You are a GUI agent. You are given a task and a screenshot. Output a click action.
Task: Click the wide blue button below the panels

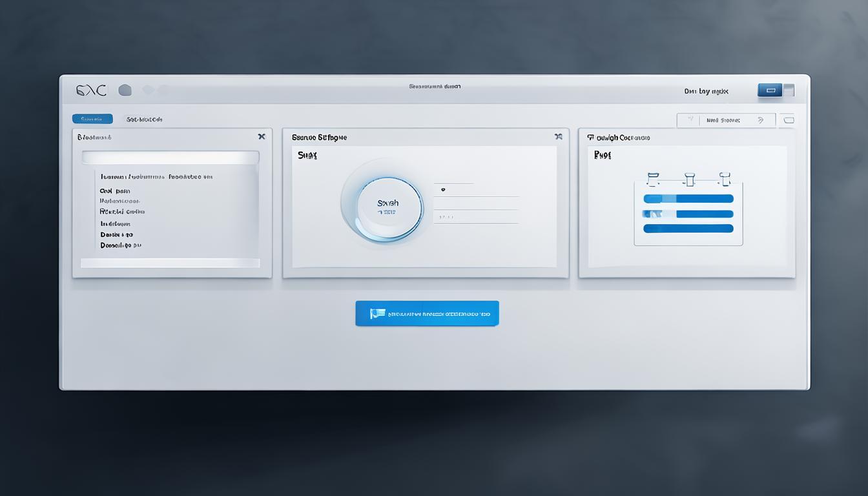coord(427,313)
